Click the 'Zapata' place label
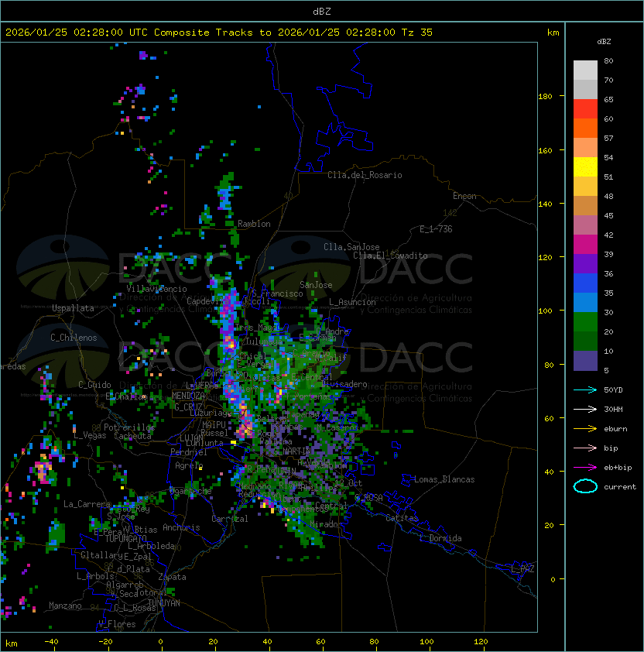644x652 pixels. point(172,577)
